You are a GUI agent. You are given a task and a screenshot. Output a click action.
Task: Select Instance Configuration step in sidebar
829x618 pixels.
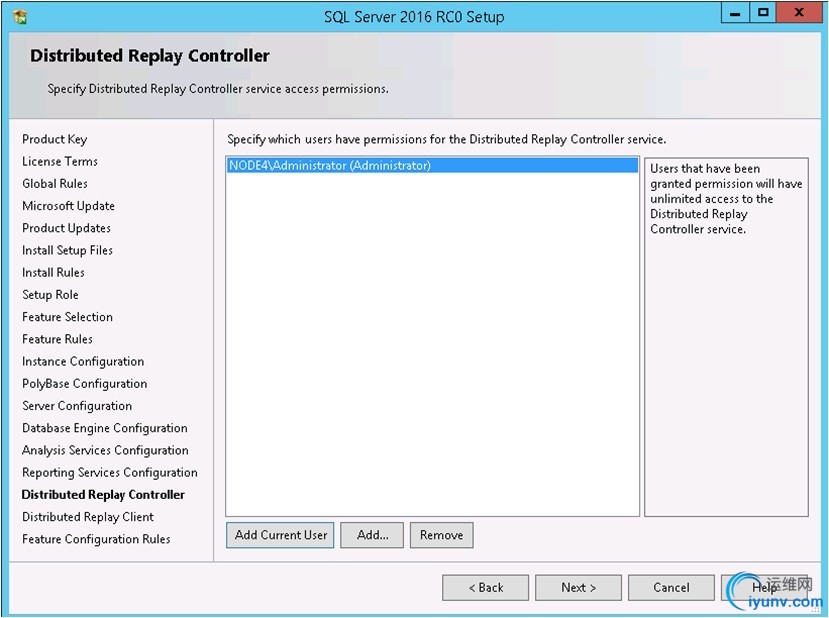click(x=83, y=361)
